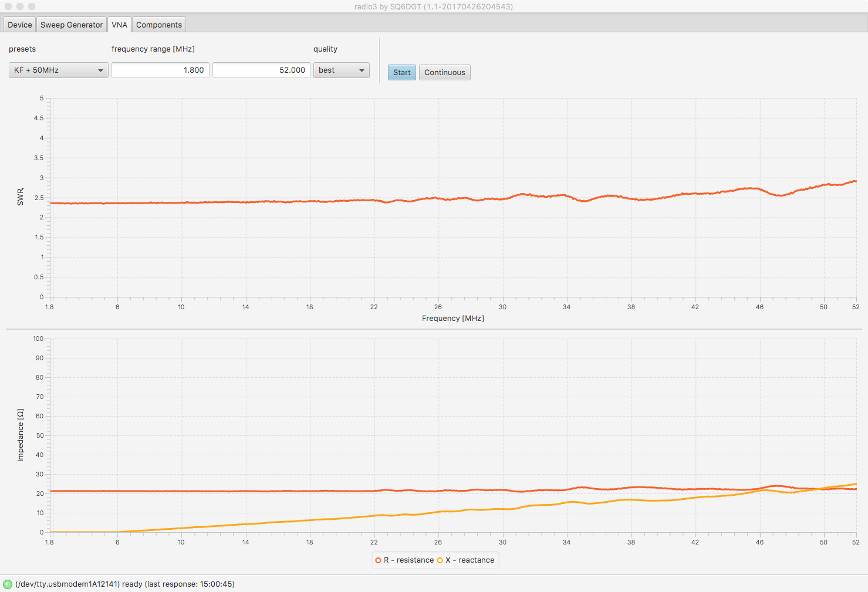Viewport: 868px width, 592px height.
Task: Click the start frequency field showing 1.800
Action: pyautogui.click(x=160, y=70)
